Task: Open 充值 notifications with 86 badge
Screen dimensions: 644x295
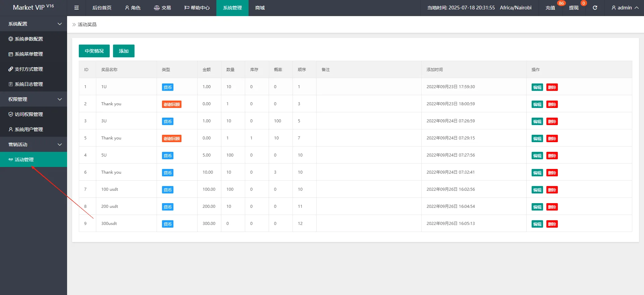Action: point(550,8)
